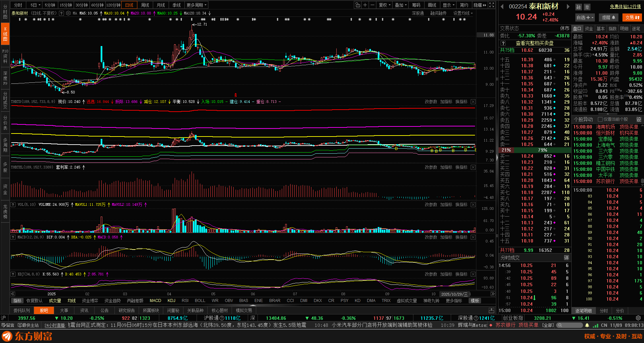Open the 复权 dropdown
This screenshot has height=343, width=644.
384,5
